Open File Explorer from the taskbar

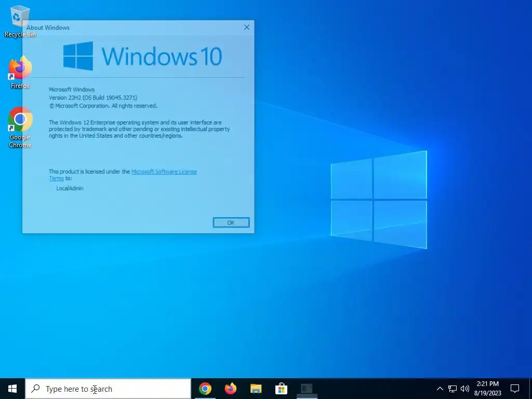click(x=256, y=389)
